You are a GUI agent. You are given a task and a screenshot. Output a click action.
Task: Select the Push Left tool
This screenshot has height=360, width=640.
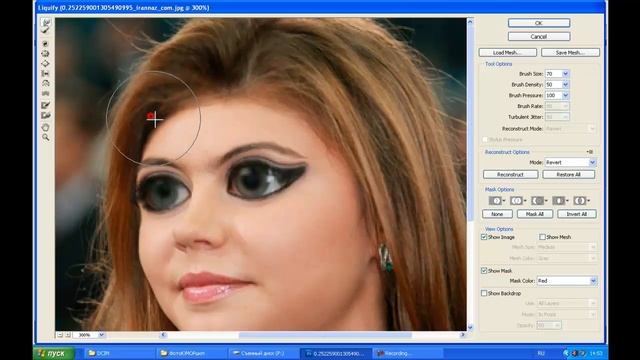tap(46, 74)
